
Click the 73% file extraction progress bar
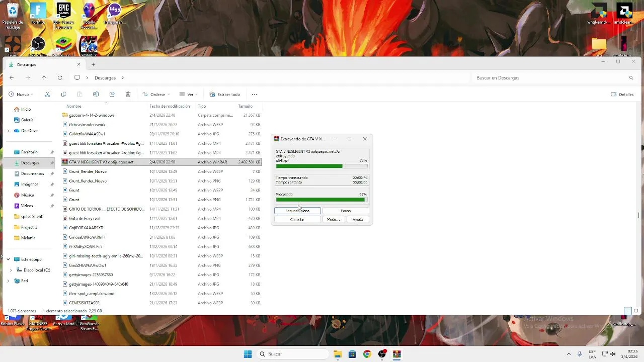pyautogui.click(x=321, y=166)
